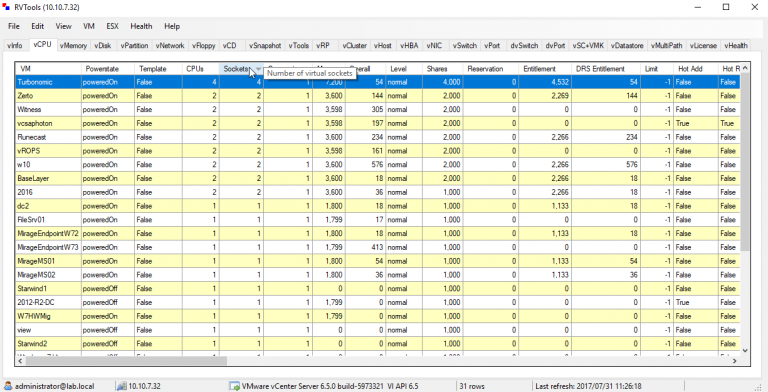This screenshot has width=768, height=392.
Task: Switch to the vCD tab
Action: pos(230,46)
